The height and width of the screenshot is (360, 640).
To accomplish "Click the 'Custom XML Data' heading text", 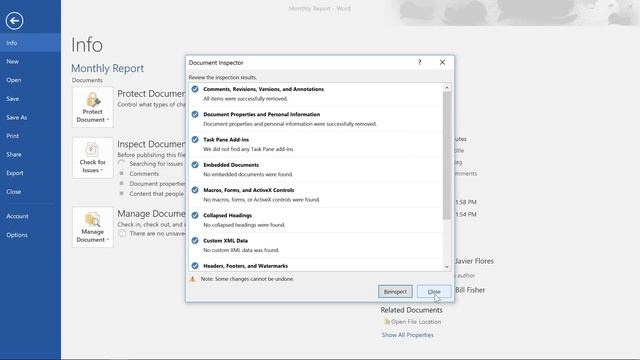I will pos(226,241).
